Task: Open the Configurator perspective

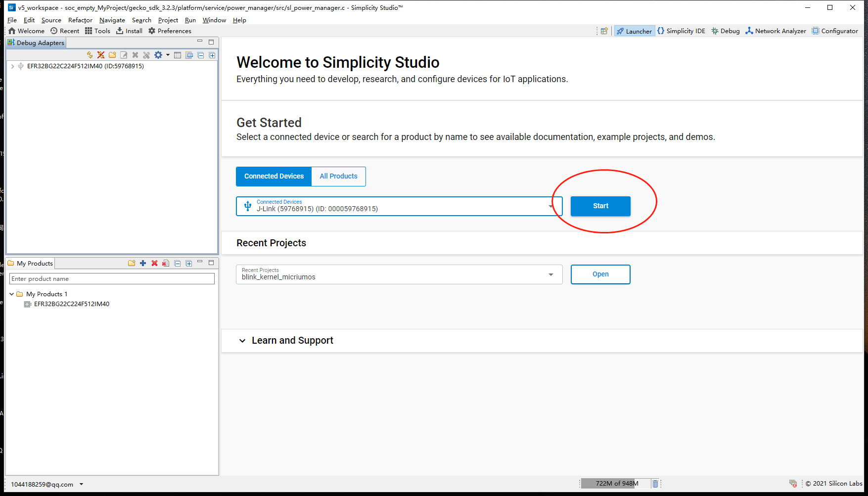Action: coord(835,31)
